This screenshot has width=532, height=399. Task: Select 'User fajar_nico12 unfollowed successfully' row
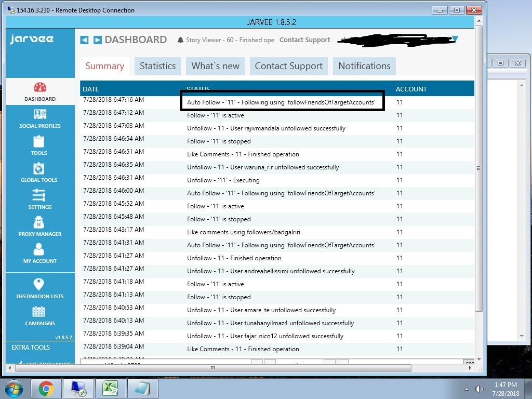coord(277,336)
